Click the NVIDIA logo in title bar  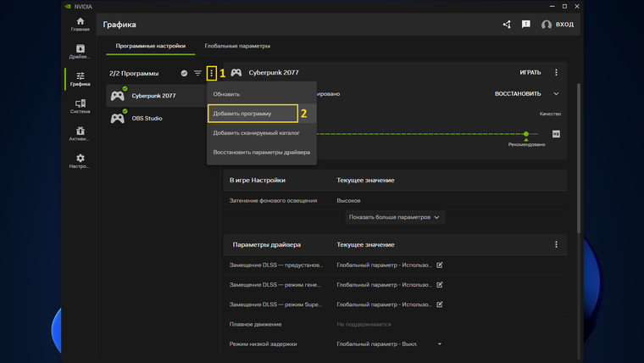68,7
